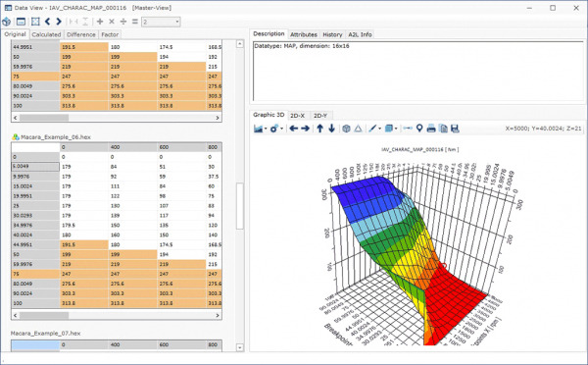
Task: Click the multiply operation icon
Action: click(x=112, y=22)
